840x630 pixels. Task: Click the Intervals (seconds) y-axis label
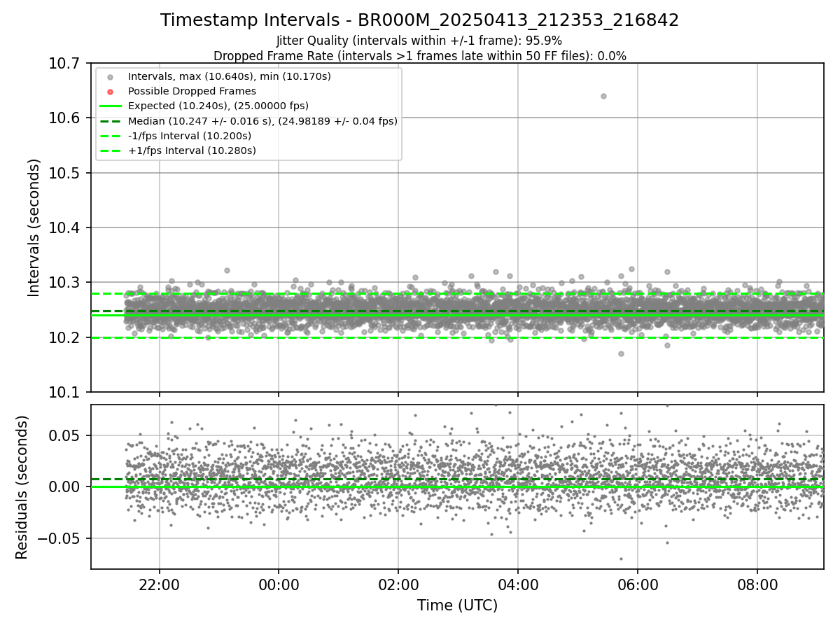[x=34, y=227]
